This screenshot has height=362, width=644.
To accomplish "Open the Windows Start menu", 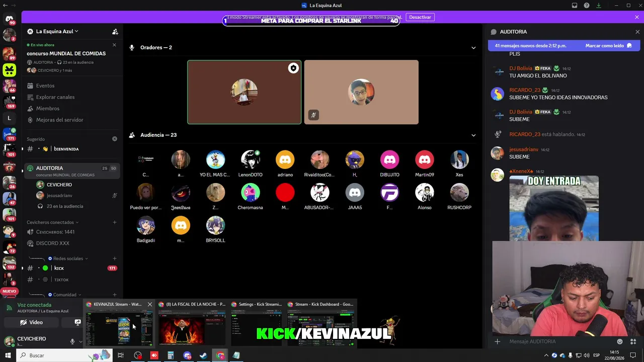I will (8, 355).
